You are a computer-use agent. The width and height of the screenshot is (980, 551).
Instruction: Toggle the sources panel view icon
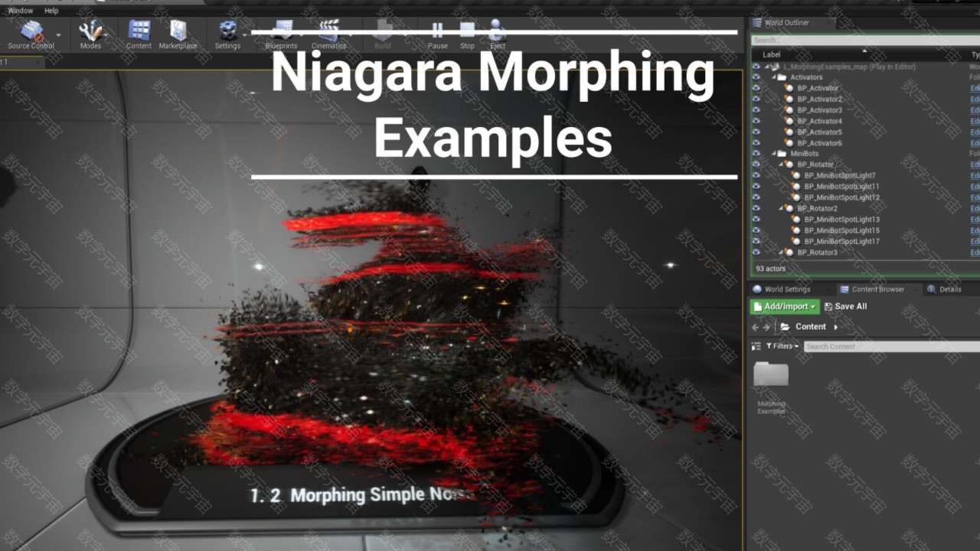click(x=756, y=346)
